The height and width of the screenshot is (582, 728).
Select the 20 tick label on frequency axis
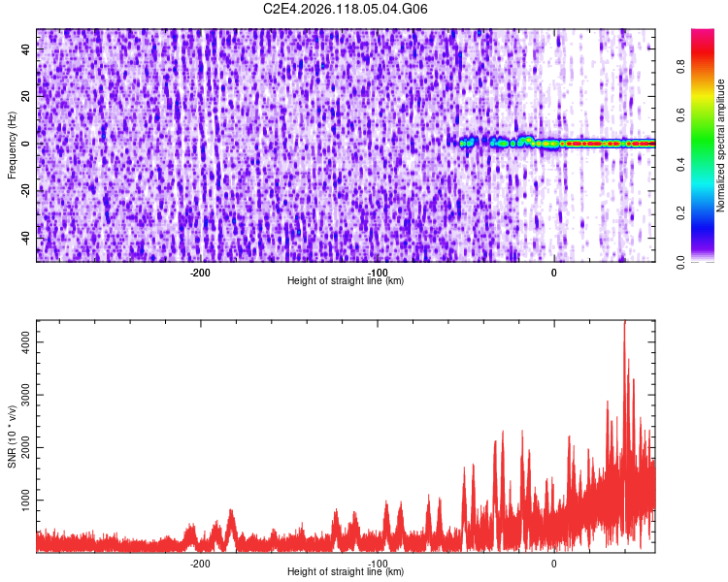tap(26, 97)
